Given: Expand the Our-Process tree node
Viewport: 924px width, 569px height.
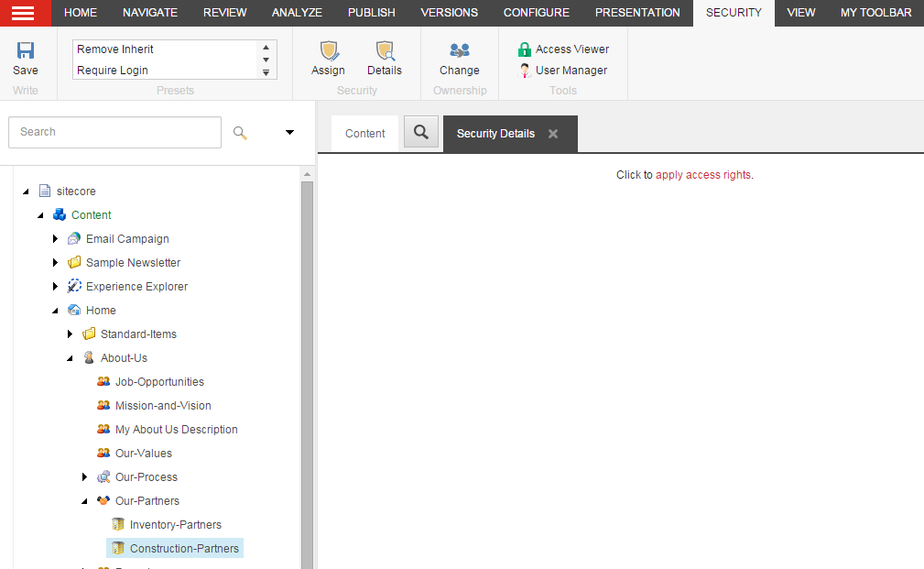Looking at the screenshot, I should pos(85,477).
